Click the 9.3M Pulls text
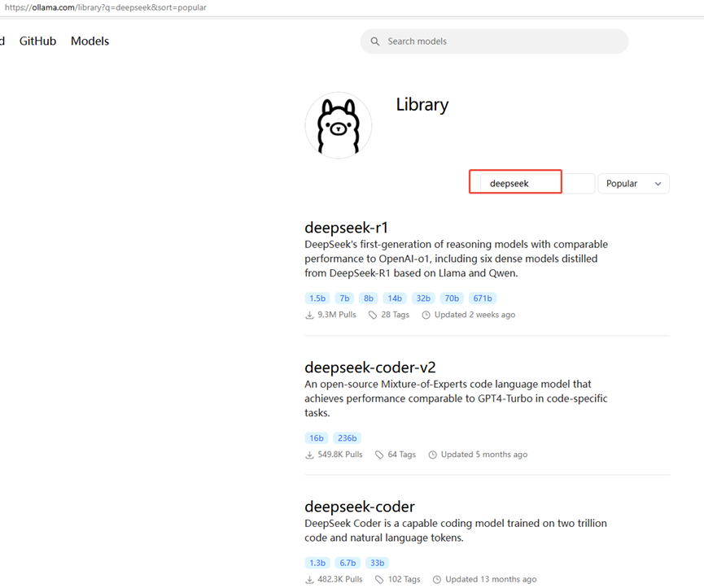 (337, 315)
